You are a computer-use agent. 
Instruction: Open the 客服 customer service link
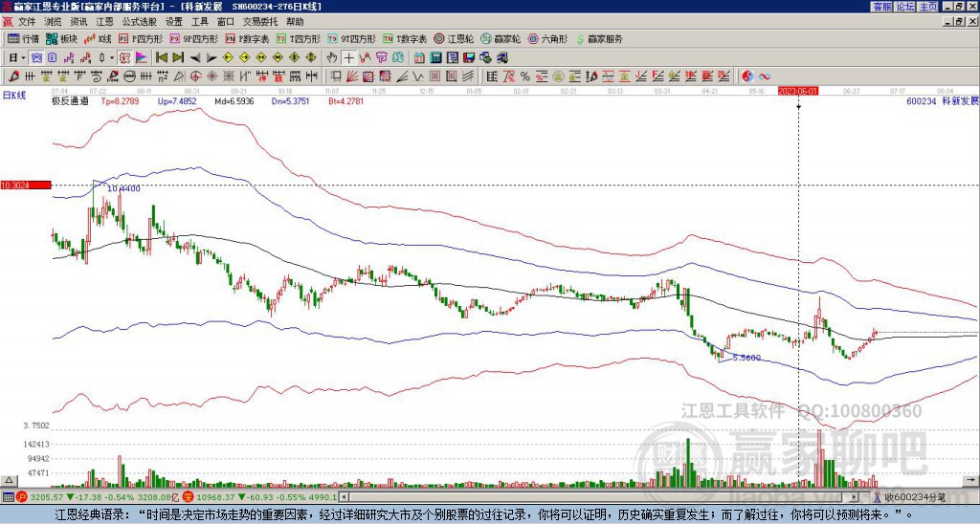pos(881,7)
